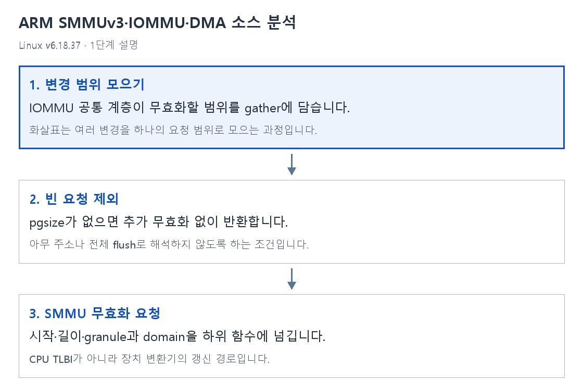Click the sentence starting 시작·길이·granule과 domain

[x=178, y=336]
